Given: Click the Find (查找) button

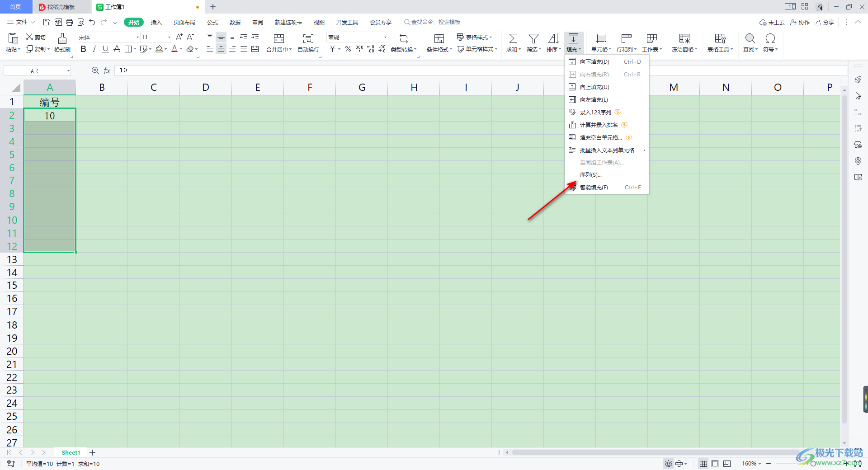Looking at the screenshot, I should tap(750, 43).
